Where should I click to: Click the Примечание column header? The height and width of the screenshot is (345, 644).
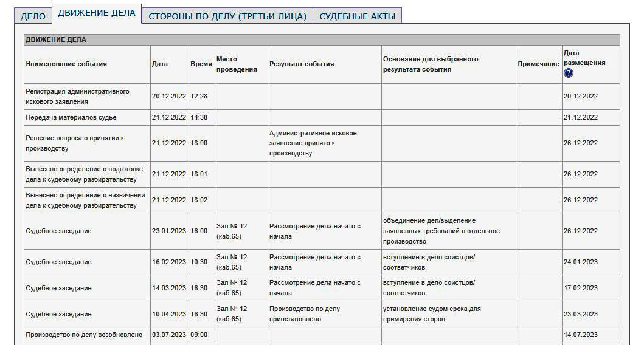click(x=538, y=64)
